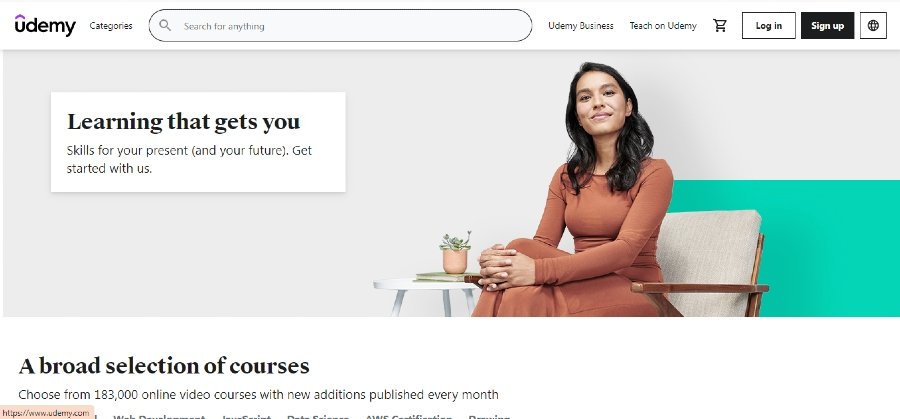Select the Drawing tab
Viewport: 900px width, 419px height.
click(489, 416)
